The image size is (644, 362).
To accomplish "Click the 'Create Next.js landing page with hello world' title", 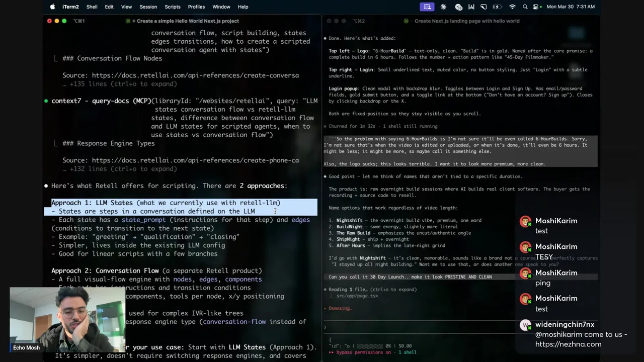I will (x=467, y=21).
